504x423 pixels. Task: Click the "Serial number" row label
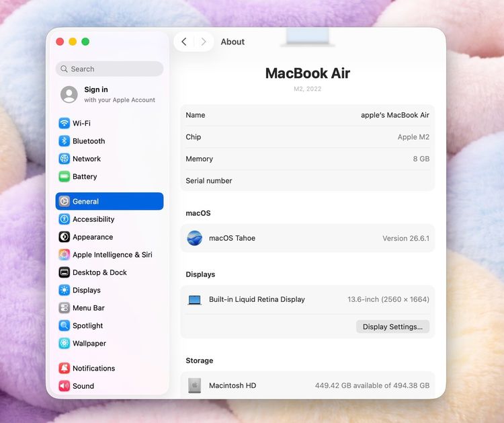click(208, 180)
